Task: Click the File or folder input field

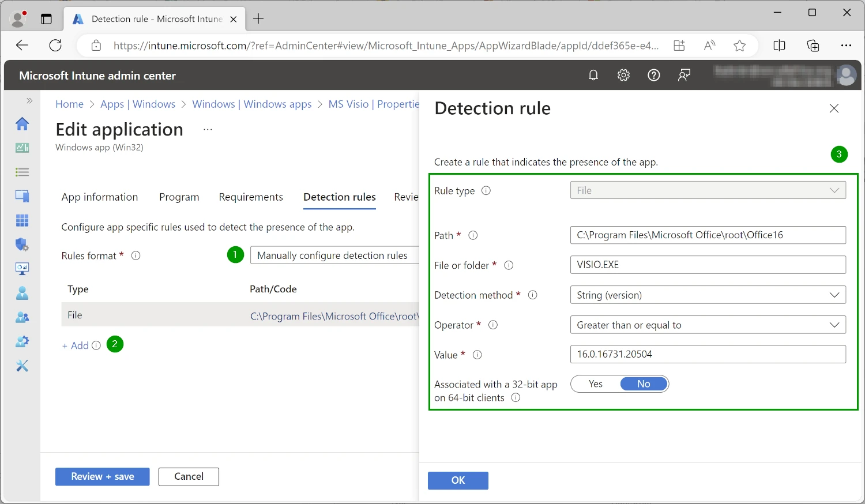Action: coord(708,265)
